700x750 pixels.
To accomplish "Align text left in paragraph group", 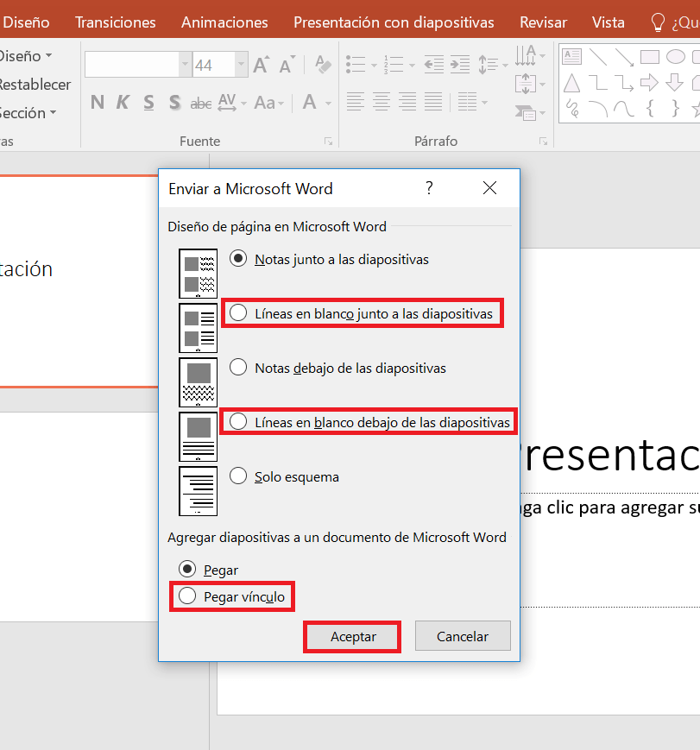I will 356,102.
